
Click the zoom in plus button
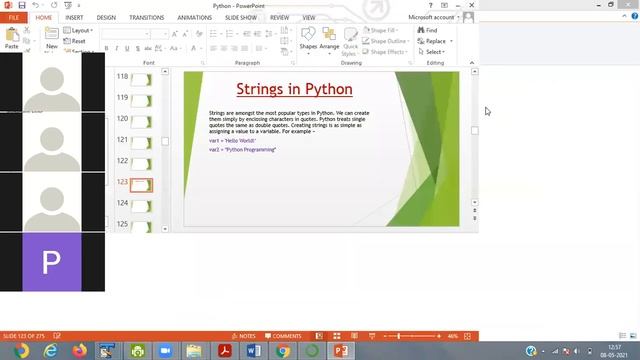[x=439, y=336]
